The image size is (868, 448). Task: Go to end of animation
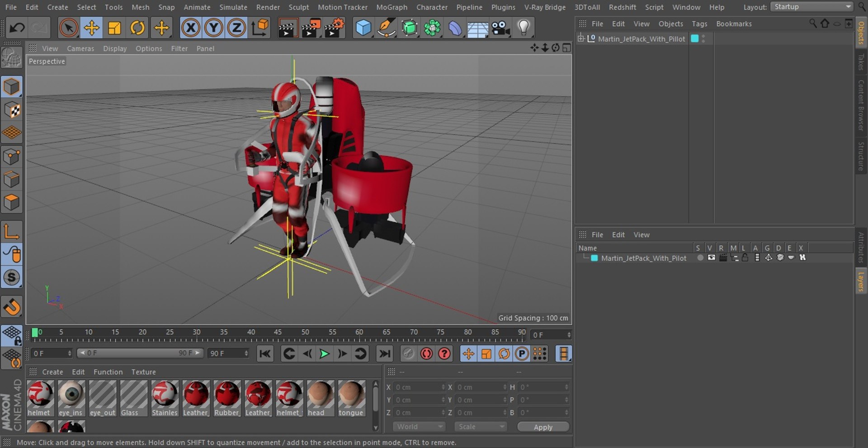click(x=385, y=354)
